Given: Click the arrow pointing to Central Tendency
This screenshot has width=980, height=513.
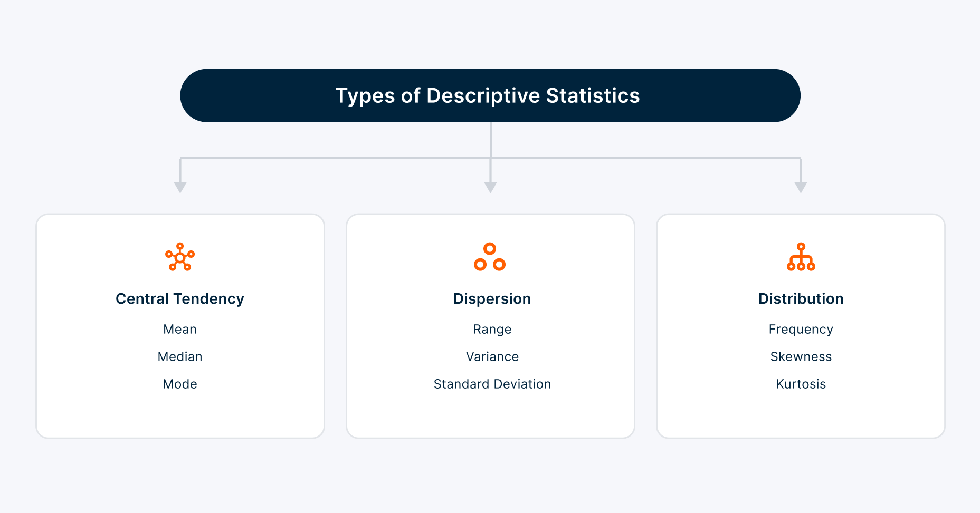Looking at the screenshot, I should 180,188.
